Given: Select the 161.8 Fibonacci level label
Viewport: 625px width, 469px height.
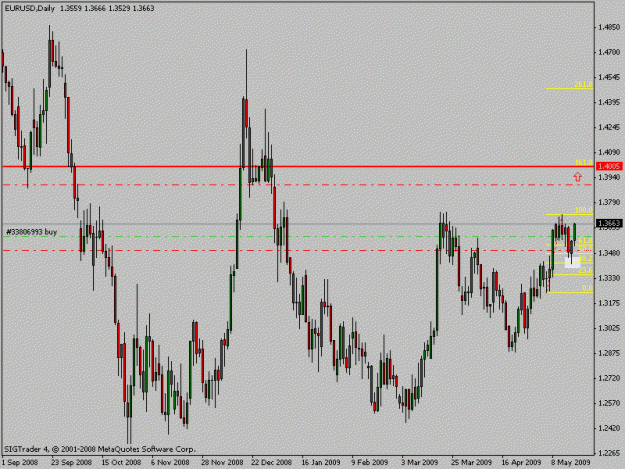Looking at the screenshot, I should tap(584, 162).
